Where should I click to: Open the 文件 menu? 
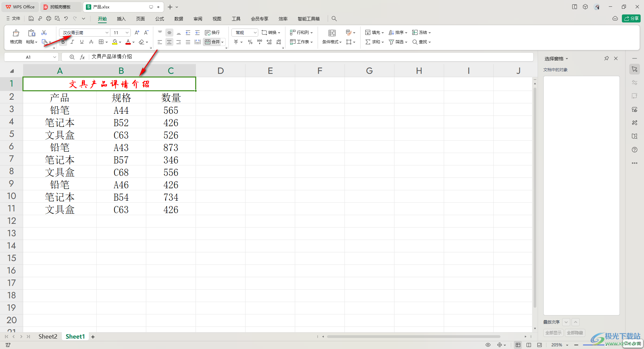coord(13,18)
